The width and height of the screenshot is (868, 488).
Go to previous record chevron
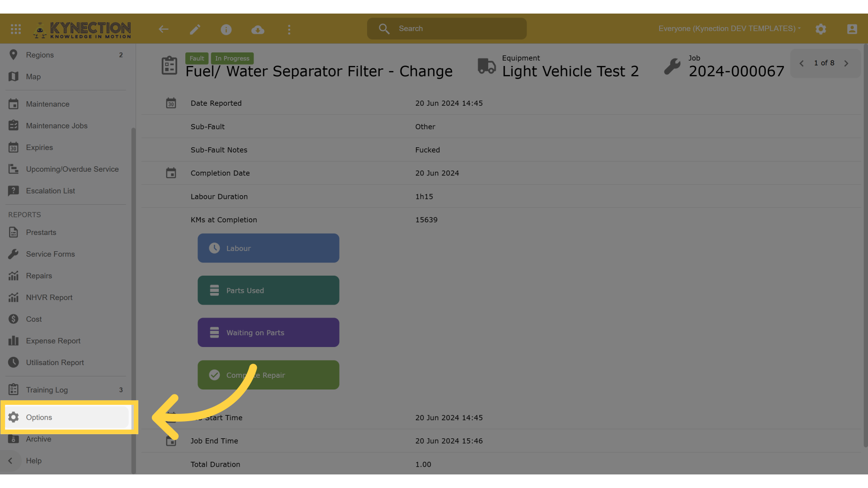point(802,63)
